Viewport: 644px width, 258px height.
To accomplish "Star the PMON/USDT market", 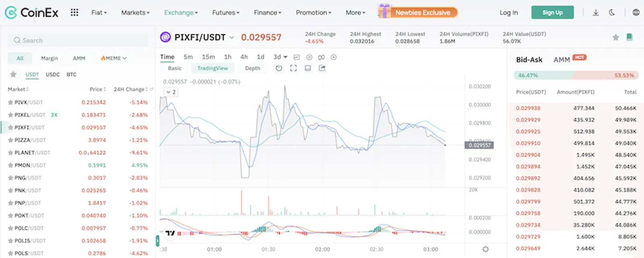I will (10, 165).
